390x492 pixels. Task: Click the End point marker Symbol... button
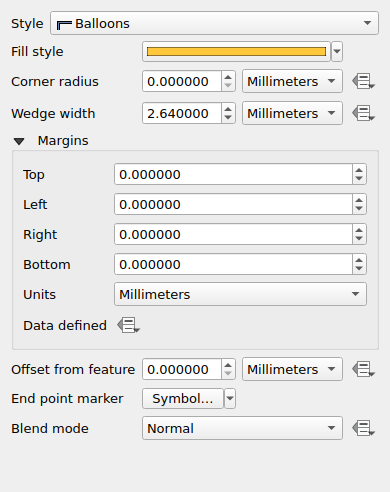point(183,398)
